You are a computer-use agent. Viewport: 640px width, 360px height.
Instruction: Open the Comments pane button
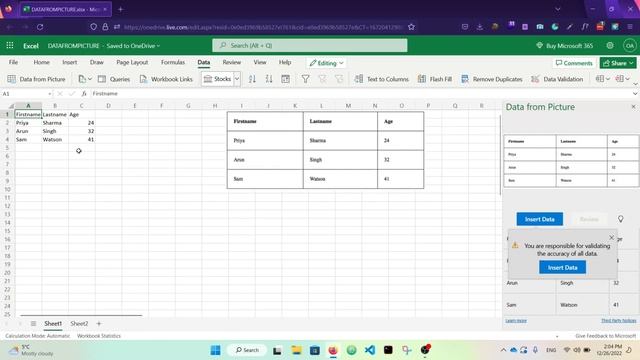pyautogui.click(x=574, y=63)
